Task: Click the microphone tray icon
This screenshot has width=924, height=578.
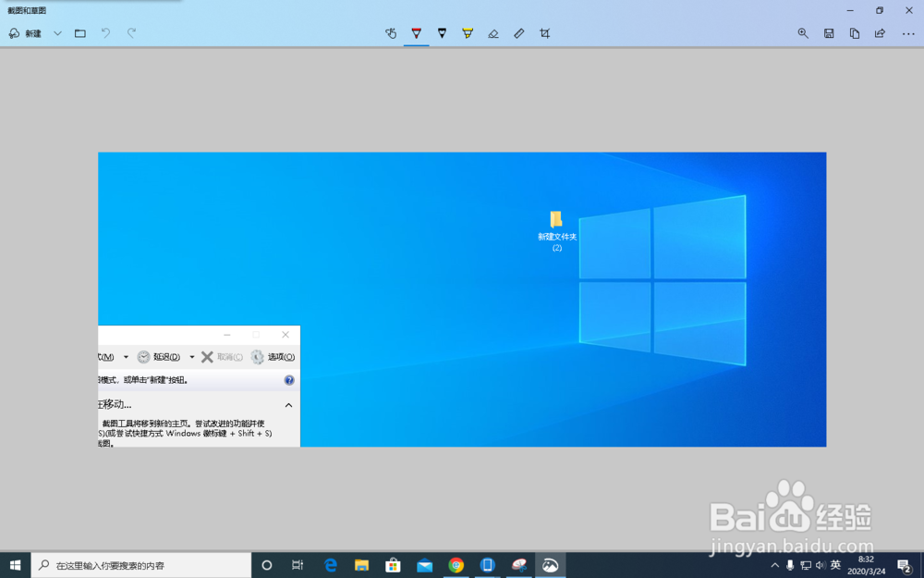Action: 790,565
